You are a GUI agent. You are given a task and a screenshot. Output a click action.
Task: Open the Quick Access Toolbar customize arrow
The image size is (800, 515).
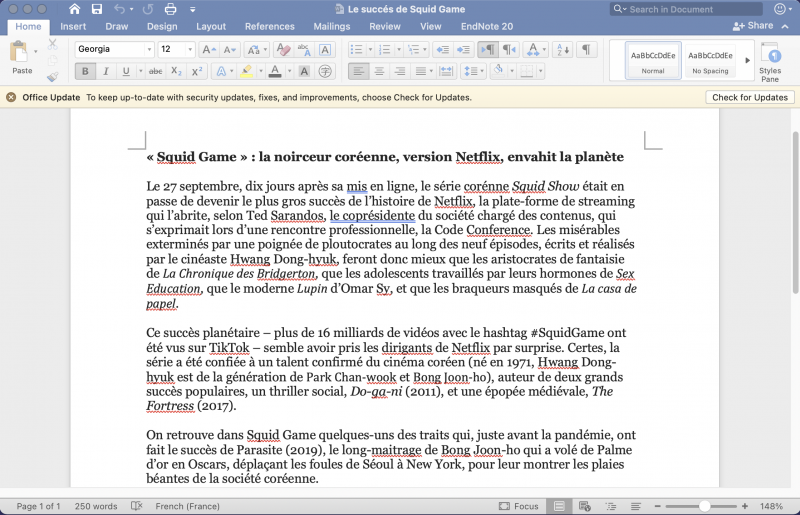tap(192, 9)
